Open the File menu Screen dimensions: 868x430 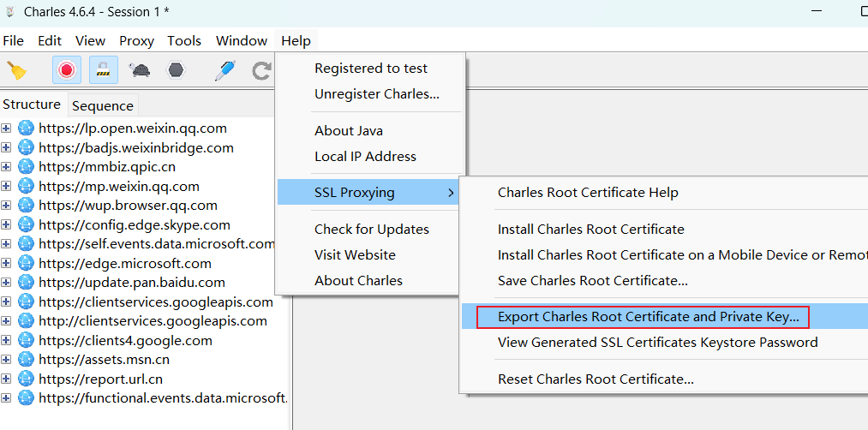[x=14, y=41]
